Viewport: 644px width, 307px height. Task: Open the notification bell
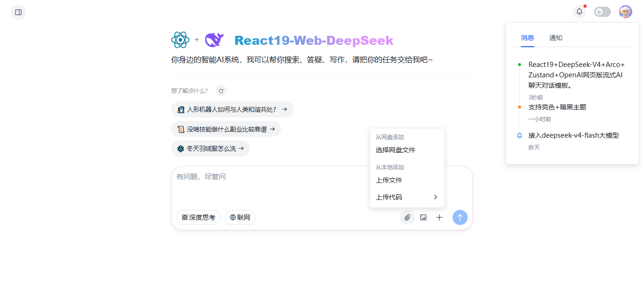click(579, 12)
